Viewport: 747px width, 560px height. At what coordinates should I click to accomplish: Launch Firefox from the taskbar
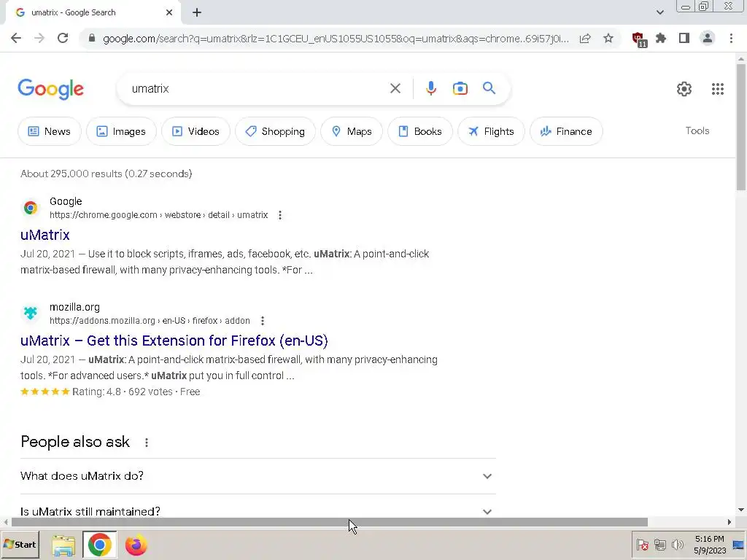136,545
